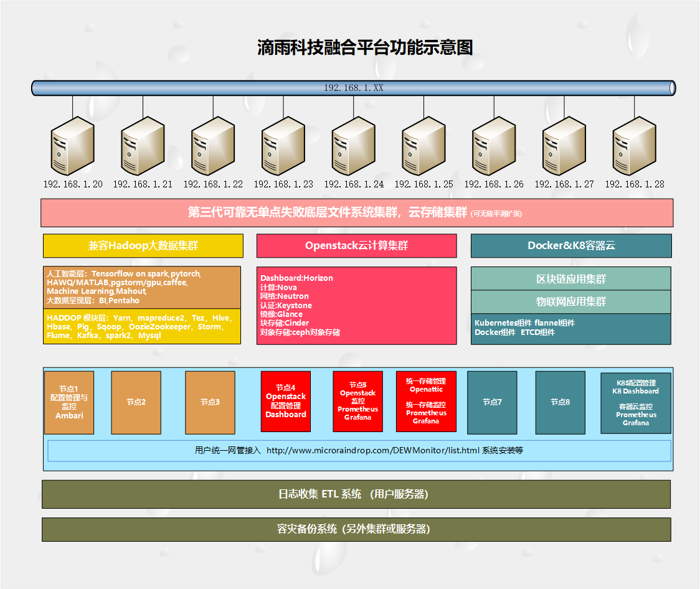The image size is (700, 589).
Task: Click the 日志收集 ETL 系统 bar
Action: tap(356, 494)
